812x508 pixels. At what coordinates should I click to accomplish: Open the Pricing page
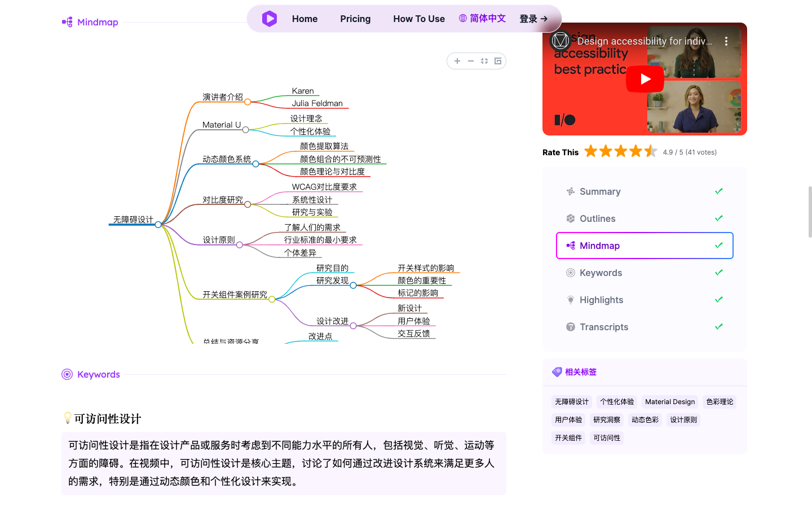pyautogui.click(x=355, y=19)
